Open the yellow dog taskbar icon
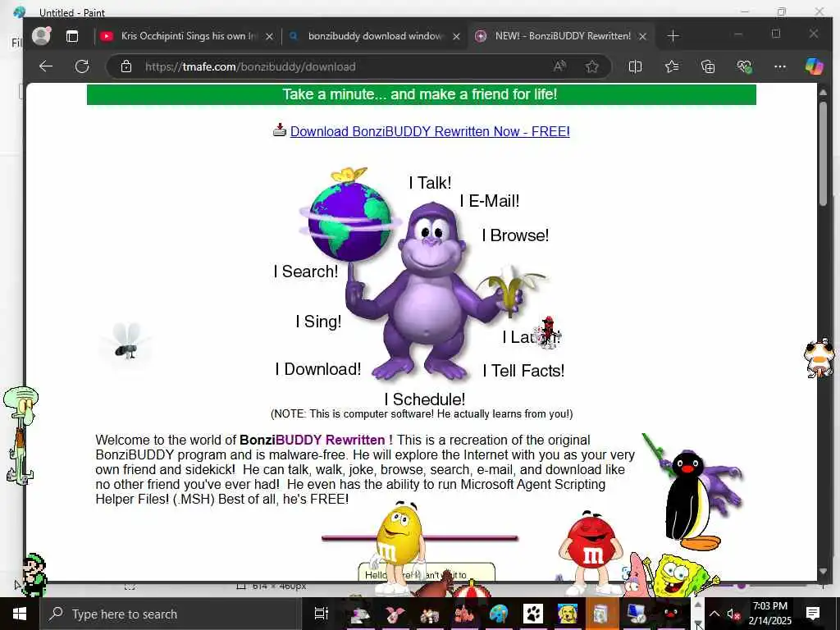The height and width of the screenshot is (630, 840). click(568, 614)
